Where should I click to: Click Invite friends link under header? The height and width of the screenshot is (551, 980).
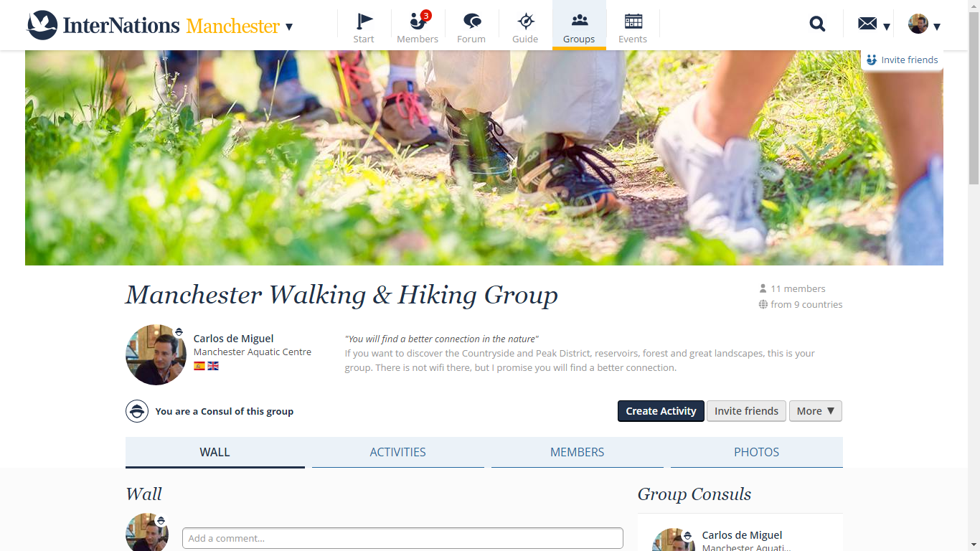pyautogui.click(x=902, y=60)
